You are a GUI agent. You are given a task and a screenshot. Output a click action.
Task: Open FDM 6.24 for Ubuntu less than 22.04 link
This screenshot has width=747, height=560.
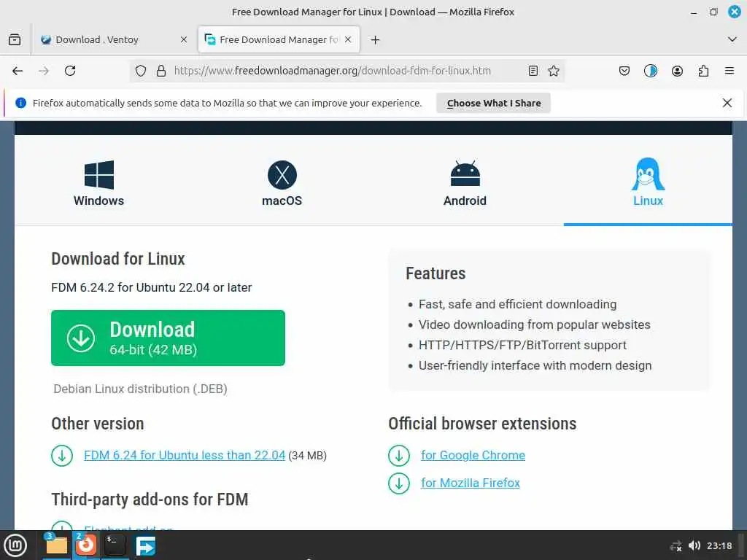pyautogui.click(x=185, y=455)
